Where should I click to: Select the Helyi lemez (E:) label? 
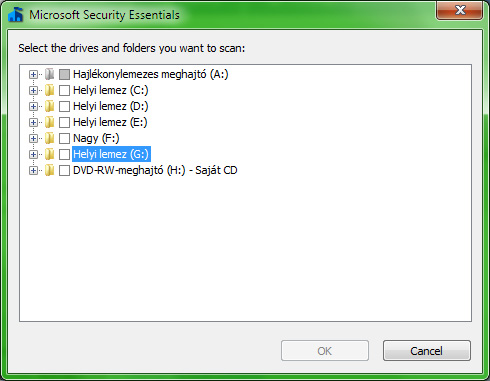point(110,122)
